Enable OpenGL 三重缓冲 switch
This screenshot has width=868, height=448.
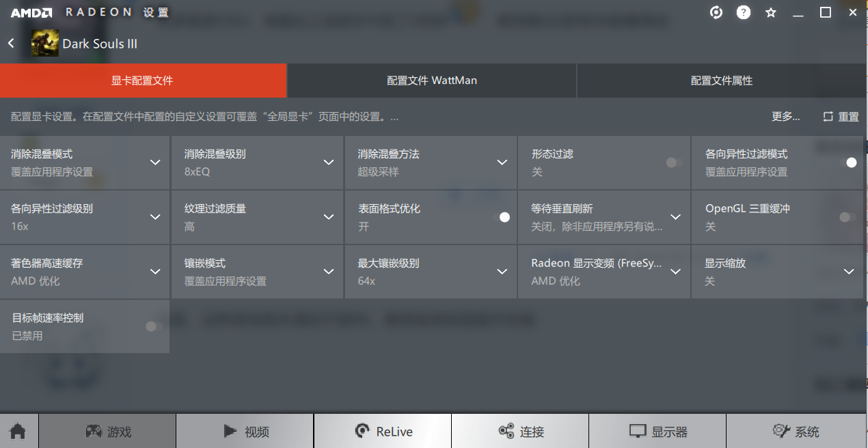(848, 217)
